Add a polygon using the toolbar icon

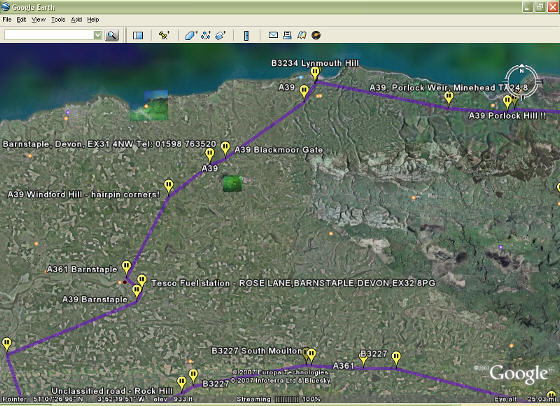click(x=190, y=35)
